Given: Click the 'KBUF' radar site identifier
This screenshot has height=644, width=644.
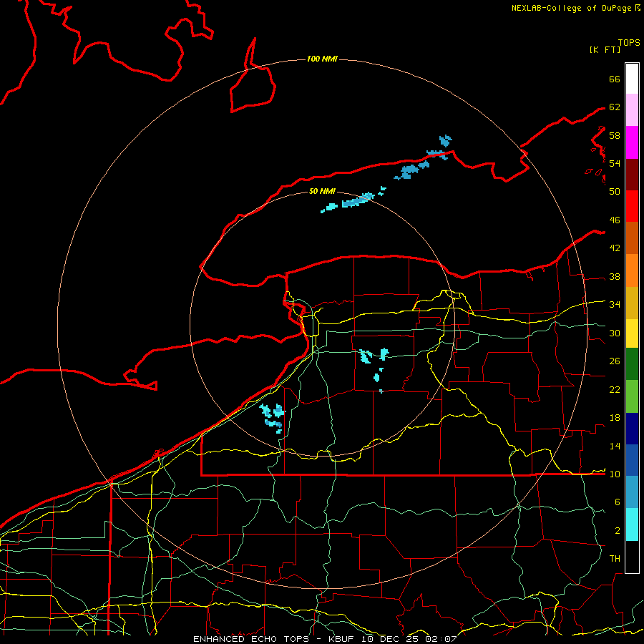Looking at the screenshot, I should (x=343, y=639).
